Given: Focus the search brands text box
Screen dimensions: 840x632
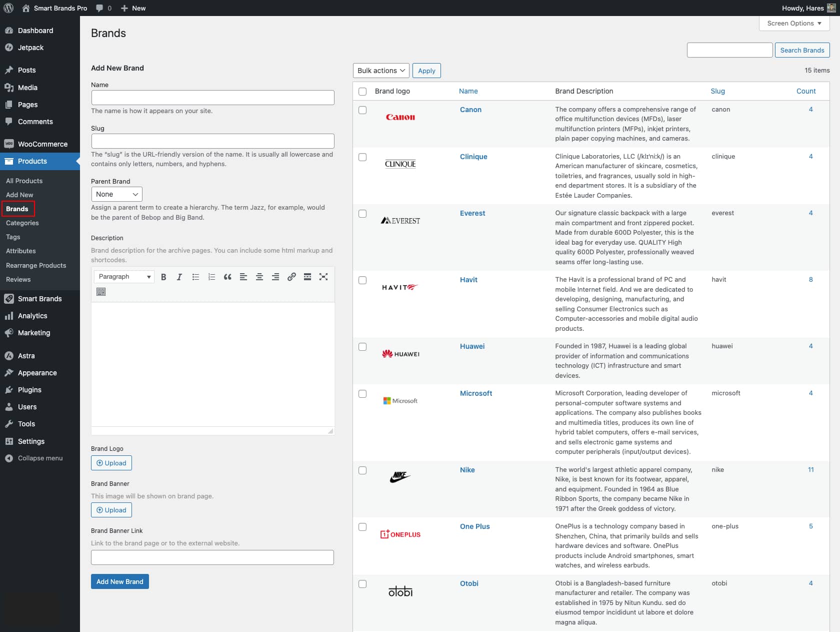Looking at the screenshot, I should (x=729, y=50).
